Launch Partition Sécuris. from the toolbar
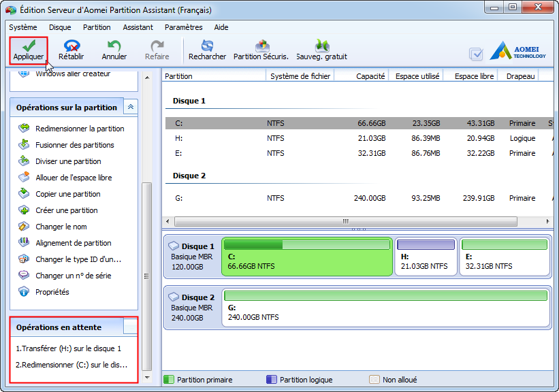This screenshot has height=392, width=559. pyautogui.click(x=261, y=50)
